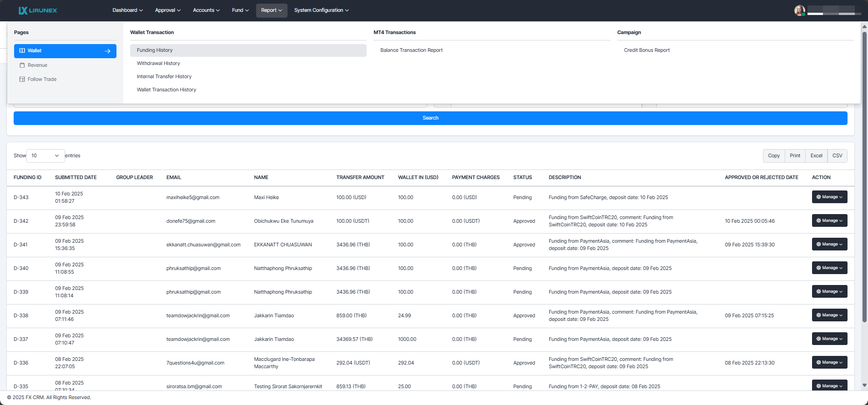The width and height of the screenshot is (868, 405).
Task: Click the CSV export button
Action: [x=837, y=156]
